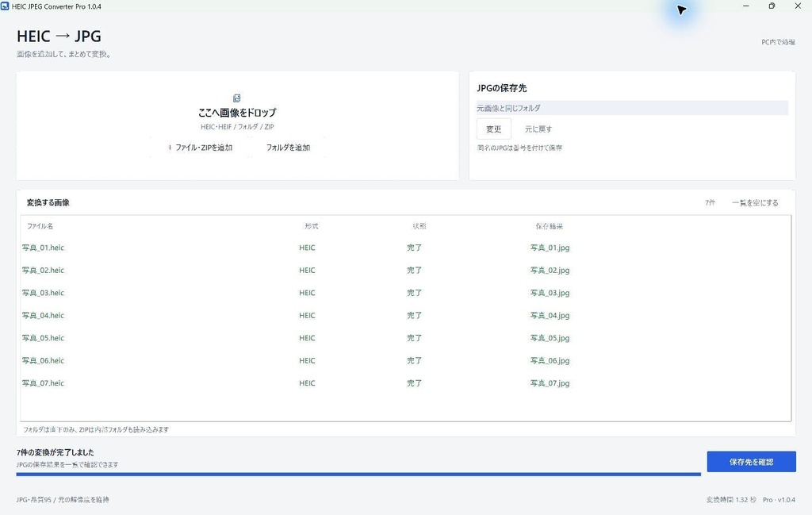Click the saved result 写真_05.jpg
Image resolution: width=812 pixels, height=515 pixels.
pyautogui.click(x=550, y=338)
